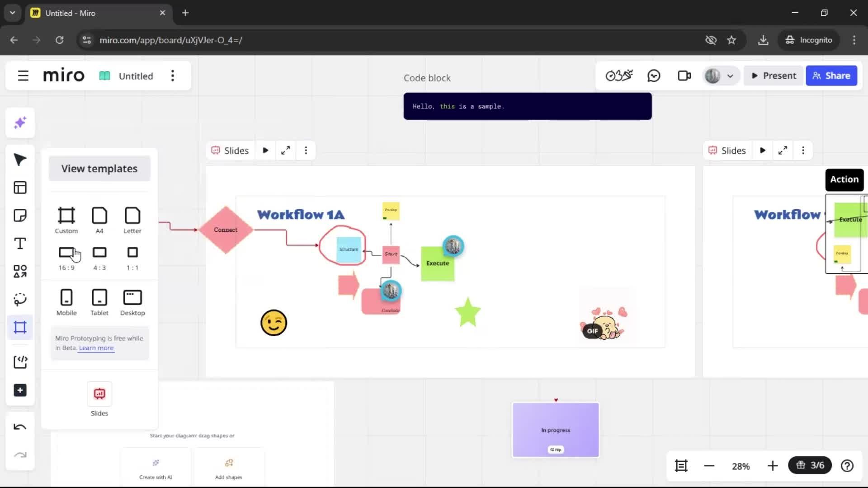This screenshot has width=868, height=488.
Task: Open the activities reactions icon in the top bar
Action: [619, 76]
